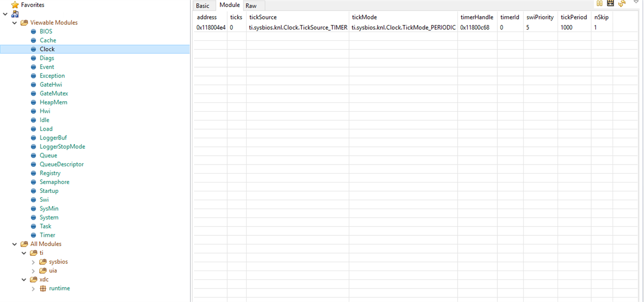This screenshot has width=644, height=302.
Task: Select the Cache module
Action: [48, 40]
